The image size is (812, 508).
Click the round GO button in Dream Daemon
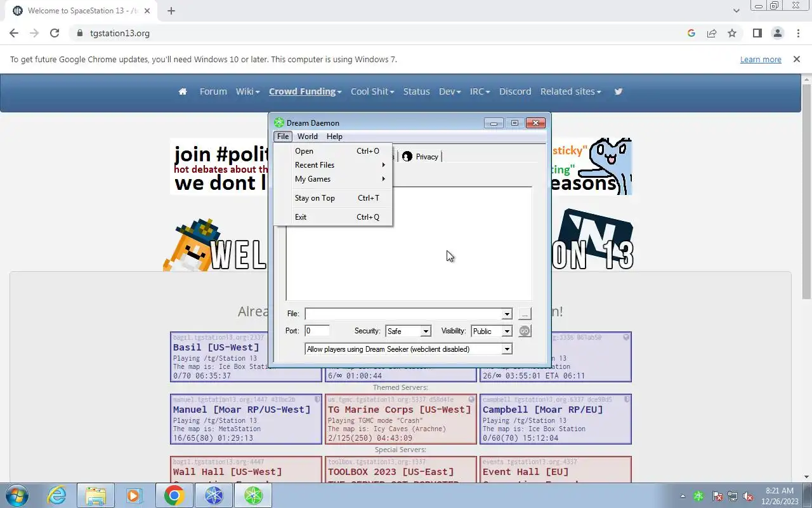(x=524, y=331)
